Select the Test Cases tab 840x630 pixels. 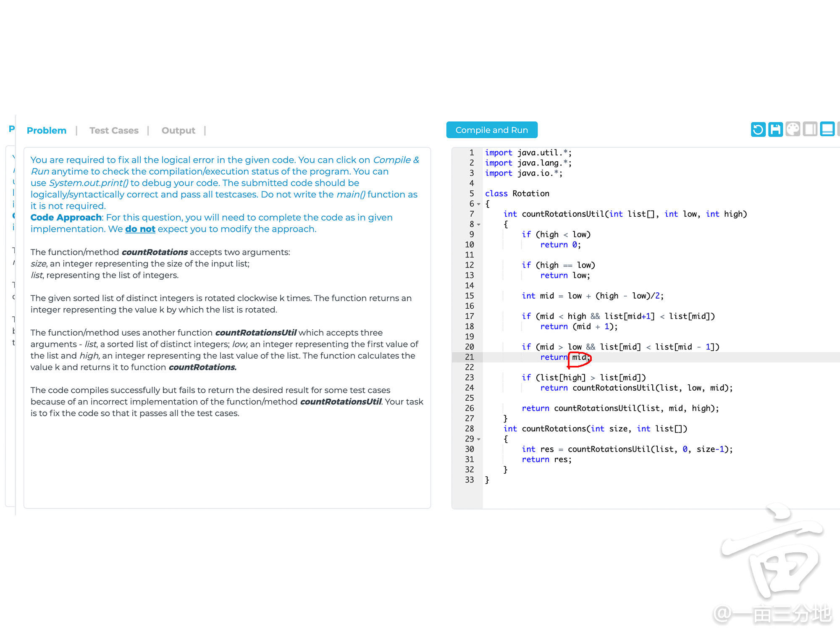114,130
